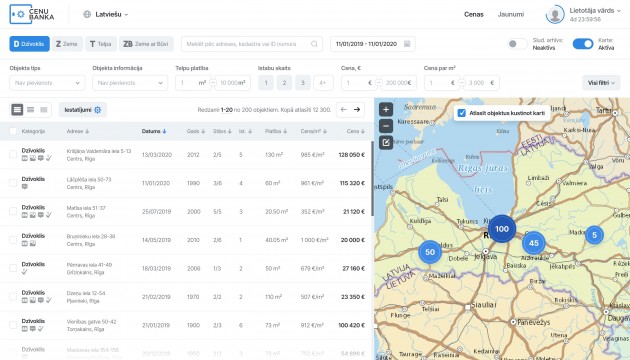Select room count 2 button
Image resolution: width=630 pixels, height=360 pixels.
pyautogui.click(x=284, y=83)
